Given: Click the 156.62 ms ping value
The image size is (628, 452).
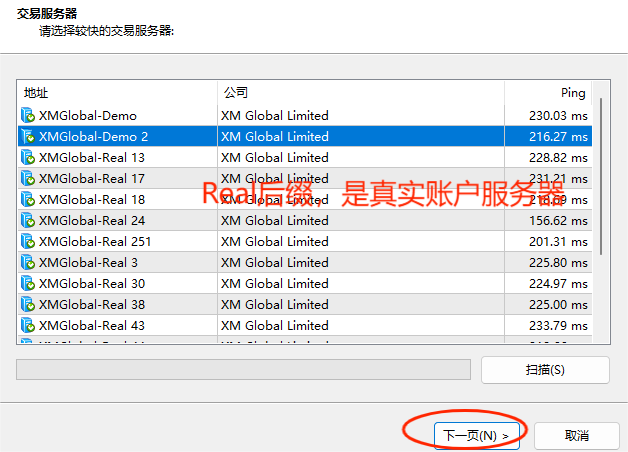Looking at the screenshot, I should pyautogui.click(x=558, y=220).
